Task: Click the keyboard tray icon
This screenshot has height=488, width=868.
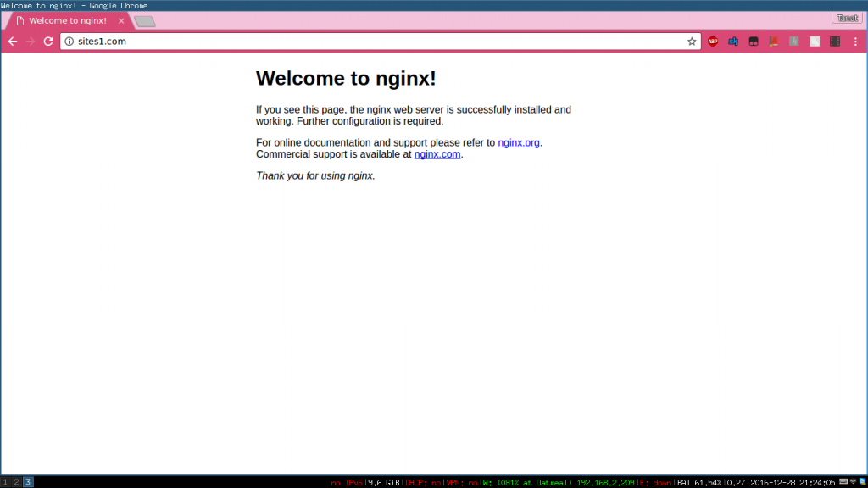Action: click(x=843, y=482)
